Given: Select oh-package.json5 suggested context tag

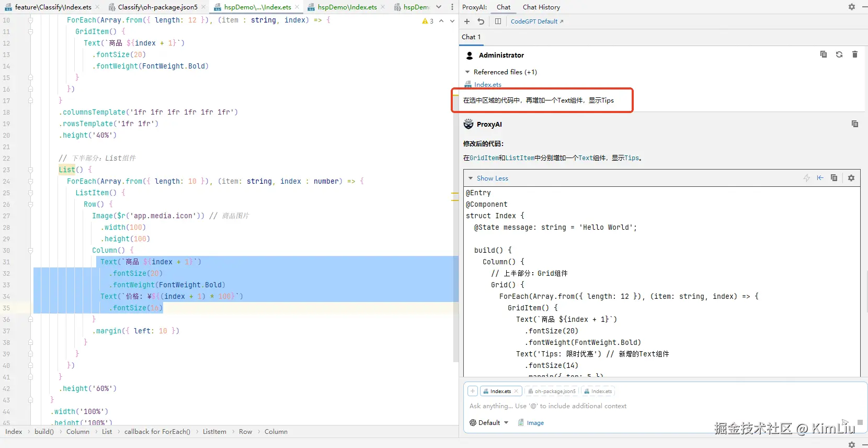Looking at the screenshot, I should [552, 391].
